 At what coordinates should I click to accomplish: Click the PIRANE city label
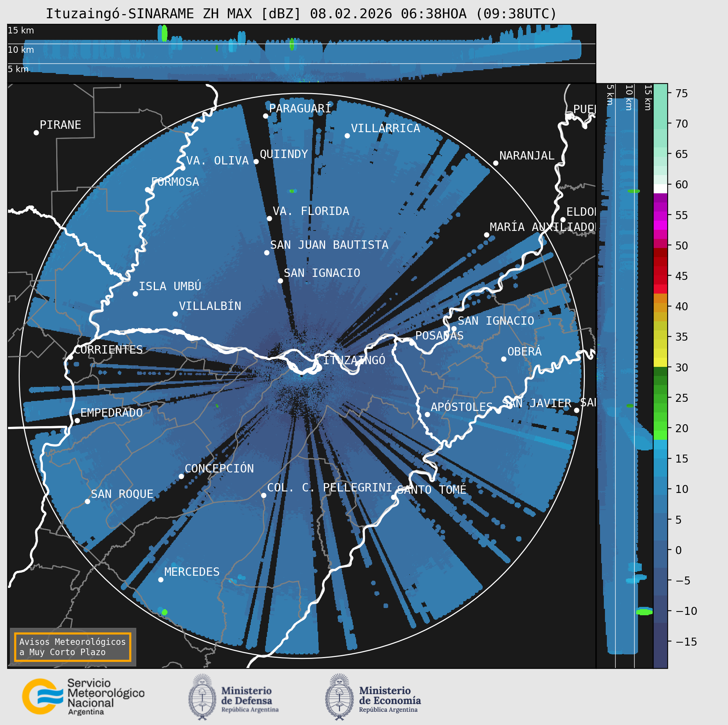(60, 125)
